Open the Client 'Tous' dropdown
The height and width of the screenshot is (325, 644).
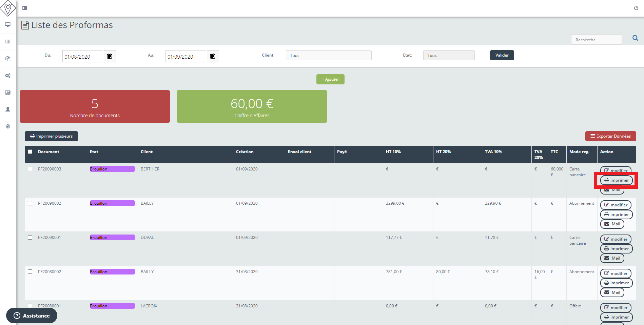pos(328,55)
